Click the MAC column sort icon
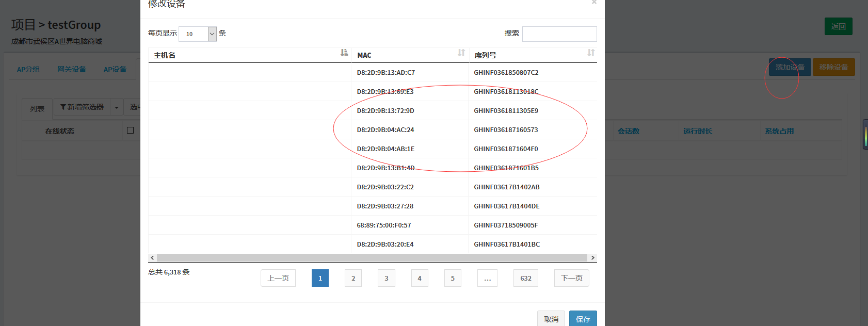 (x=461, y=53)
